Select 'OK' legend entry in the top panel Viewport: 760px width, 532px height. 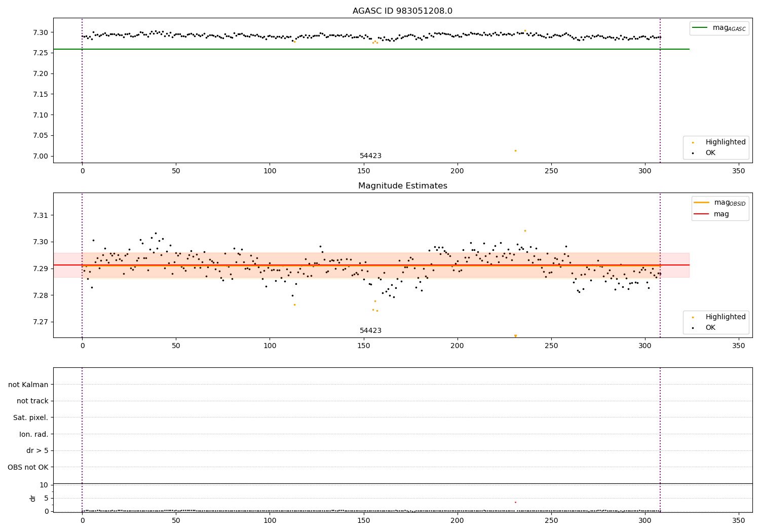[x=710, y=153]
